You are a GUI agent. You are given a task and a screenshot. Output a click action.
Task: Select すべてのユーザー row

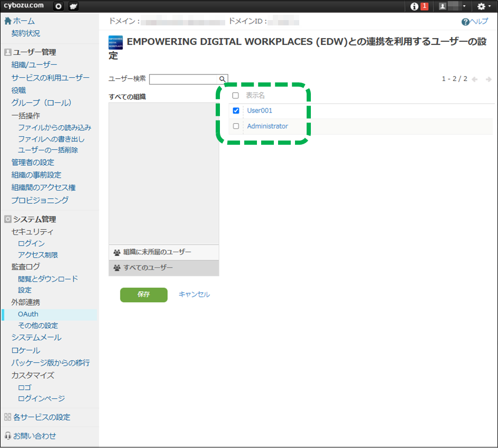164,268
